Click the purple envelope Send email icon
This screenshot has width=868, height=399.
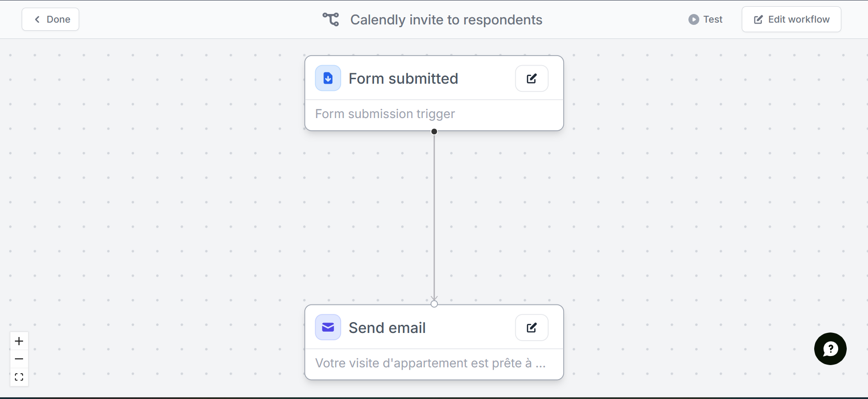pyautogui.click(x=328, y=328)
